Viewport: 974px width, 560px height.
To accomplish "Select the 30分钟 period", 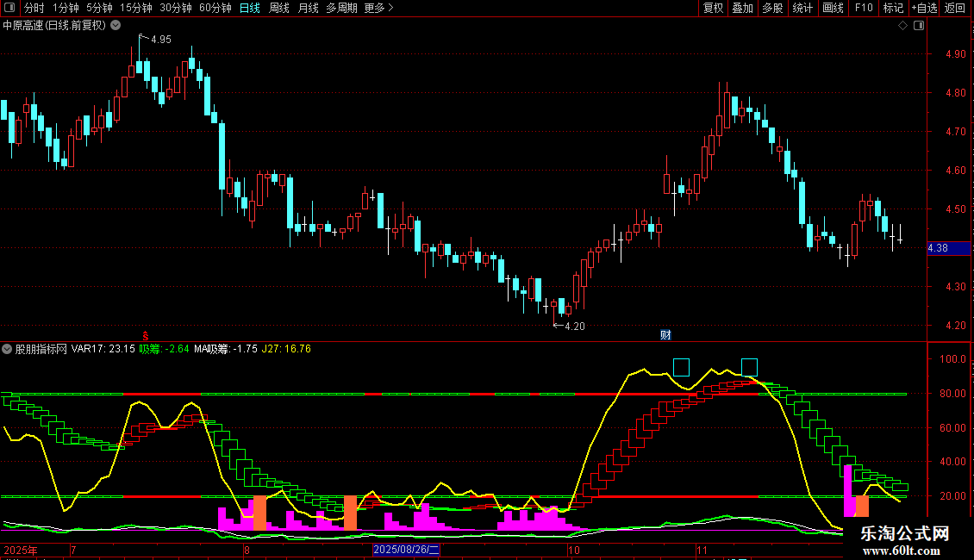I will coord(176,8).
